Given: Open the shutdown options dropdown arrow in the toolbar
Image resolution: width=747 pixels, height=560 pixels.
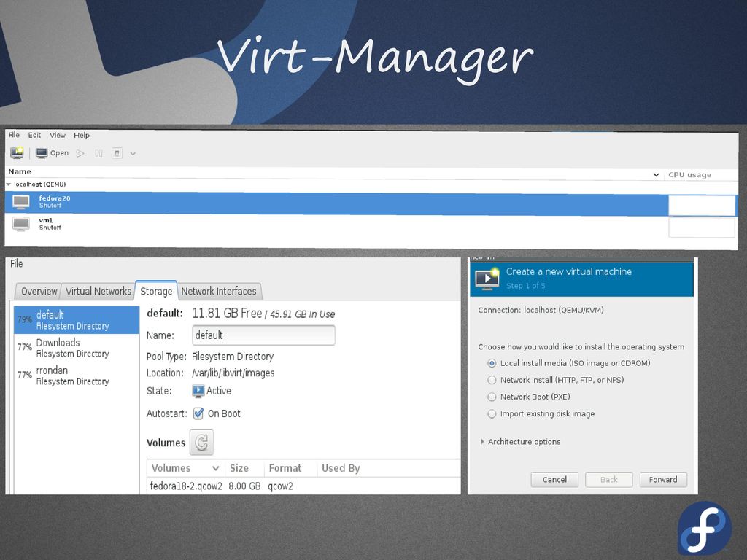Looking at the screenshot, I should [133, 154].
